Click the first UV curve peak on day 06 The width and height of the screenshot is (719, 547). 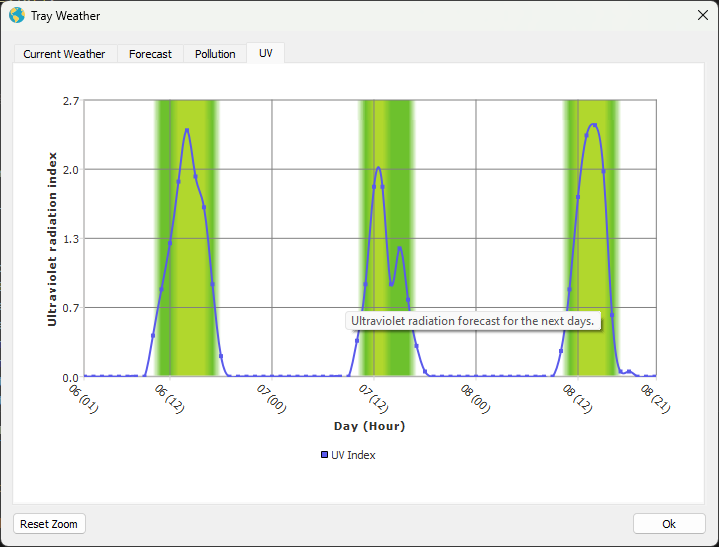click(187, 130)
